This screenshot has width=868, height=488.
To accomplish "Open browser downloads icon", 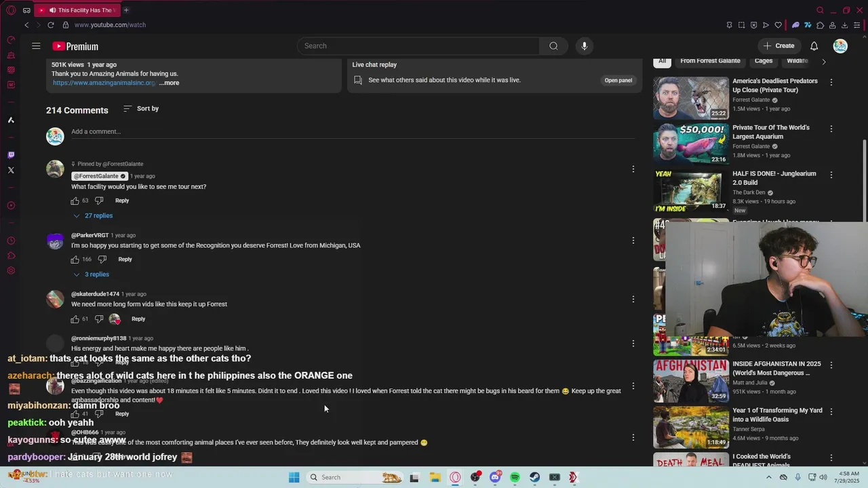I will [x=844, y=25].
